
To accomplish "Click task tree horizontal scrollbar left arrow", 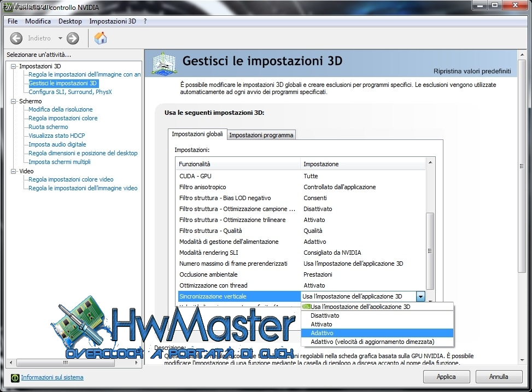I will pyautogui.click(x=11, y=362).
